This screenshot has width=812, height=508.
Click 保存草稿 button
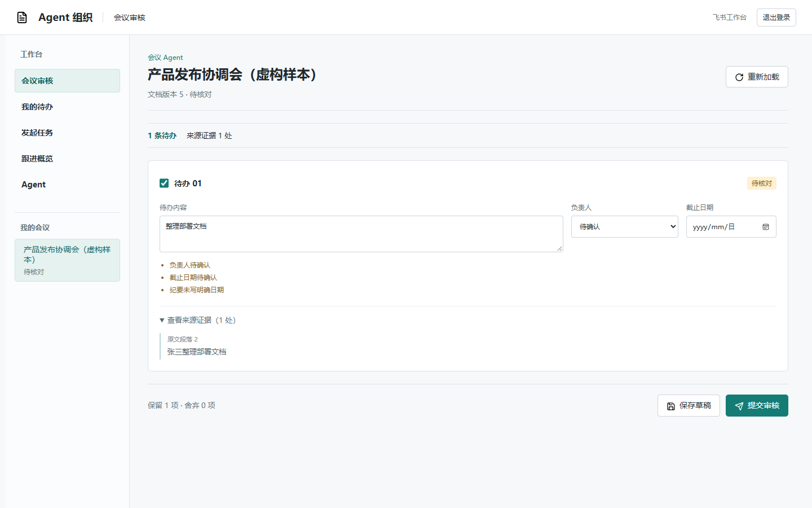pyautogui.click(x=689, y=406)
